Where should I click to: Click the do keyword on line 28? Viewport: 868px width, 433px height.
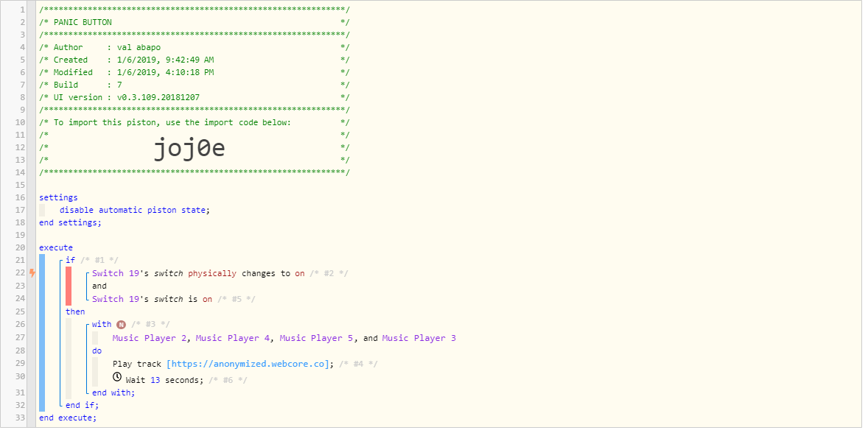[97, 351]
